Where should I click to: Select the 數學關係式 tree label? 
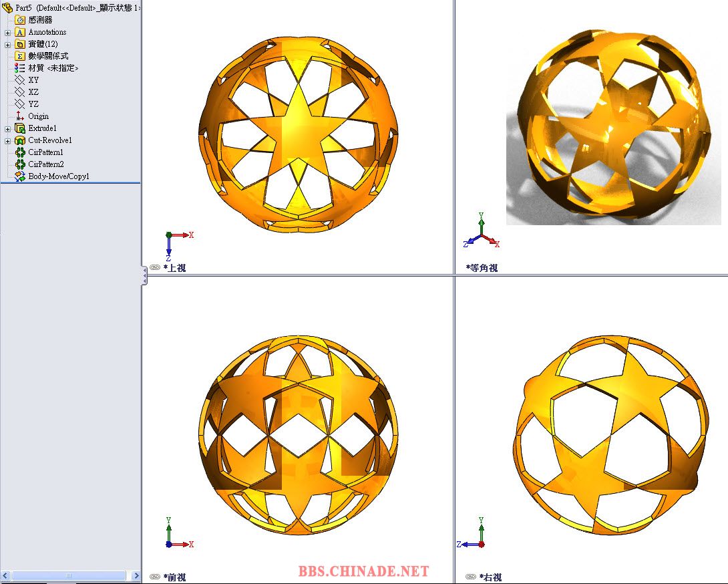(x=48, y=56)
